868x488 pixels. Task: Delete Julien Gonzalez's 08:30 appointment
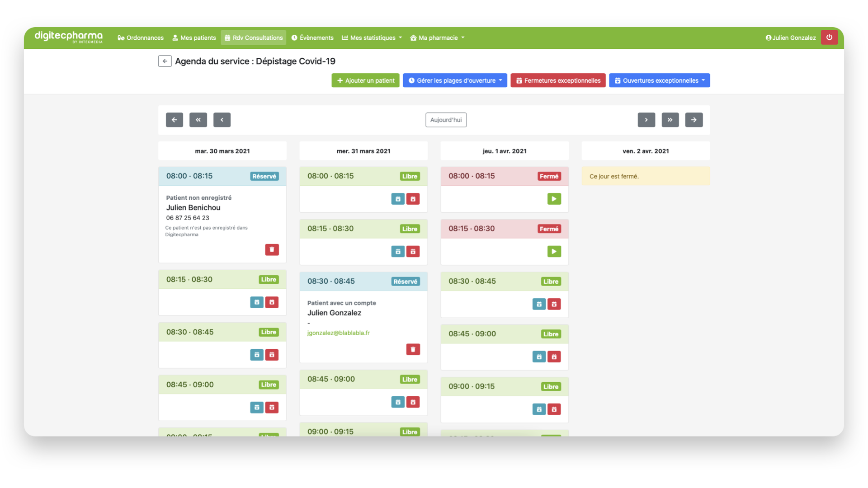click(413, 349)
